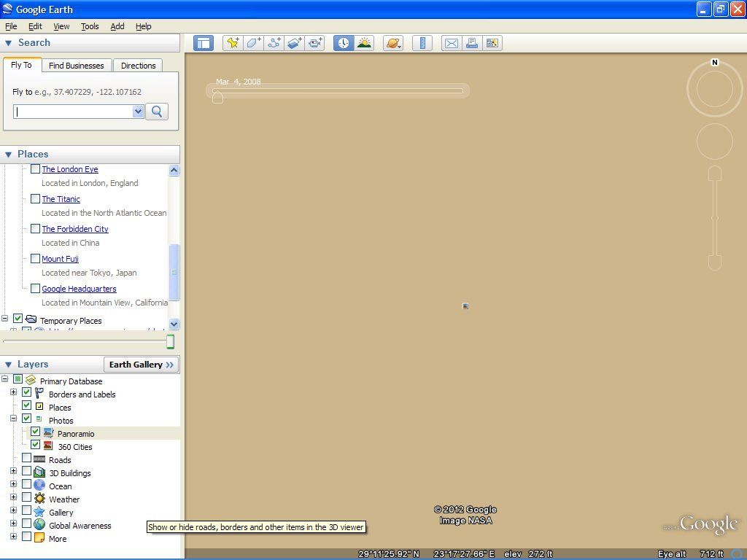Click Panoramio layer icon
Image resolution: width=747 pixels, height=560 pixels.
click(49, 433)
